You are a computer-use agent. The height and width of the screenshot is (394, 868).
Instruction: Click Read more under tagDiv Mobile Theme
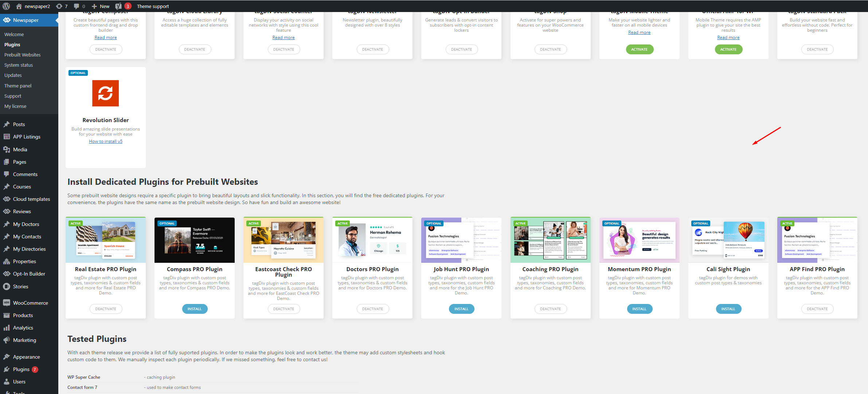[639, 32]
